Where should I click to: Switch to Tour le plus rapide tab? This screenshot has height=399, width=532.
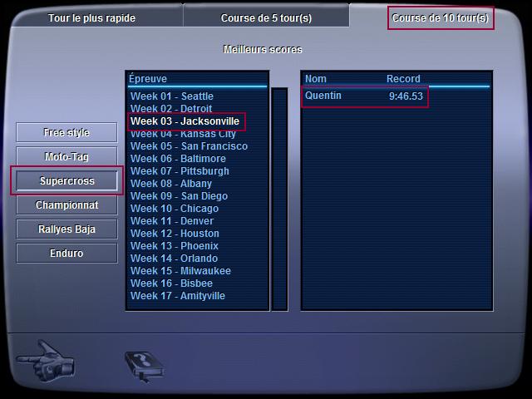[91, 18]
